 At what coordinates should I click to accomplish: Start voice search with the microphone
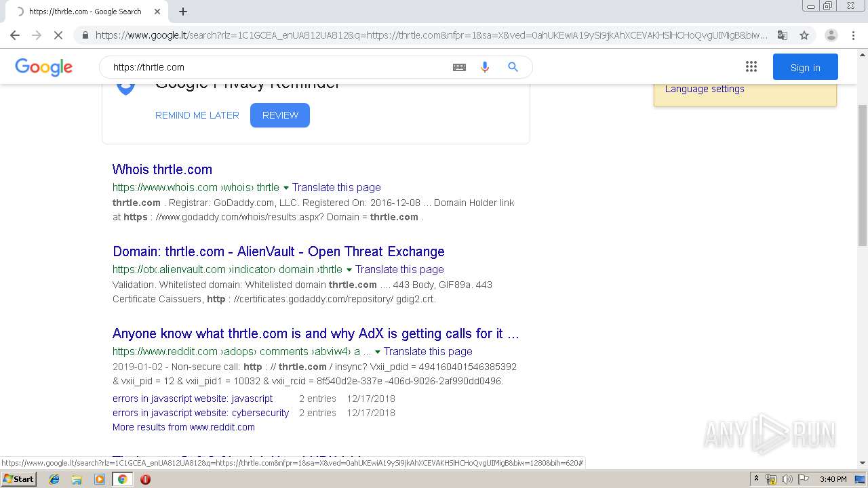pyautogui.click(x=485, y=67)
